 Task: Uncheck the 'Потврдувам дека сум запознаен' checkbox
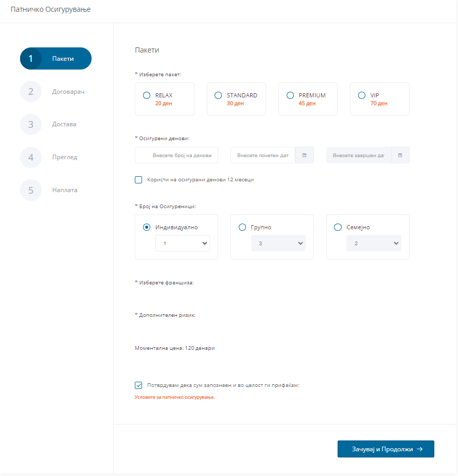pos(138,385)
